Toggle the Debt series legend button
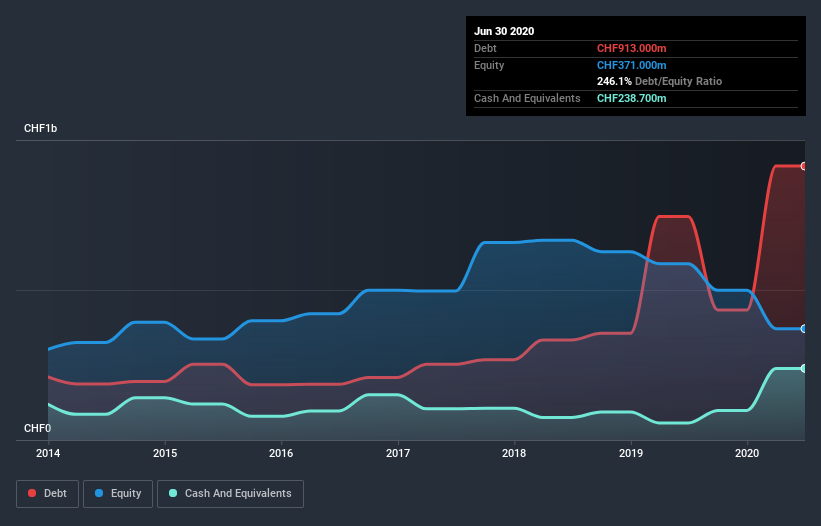 47,494
